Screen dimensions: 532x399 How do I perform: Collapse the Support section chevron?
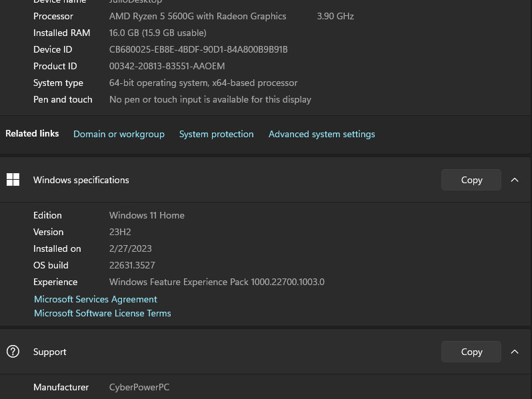point(515,352)
